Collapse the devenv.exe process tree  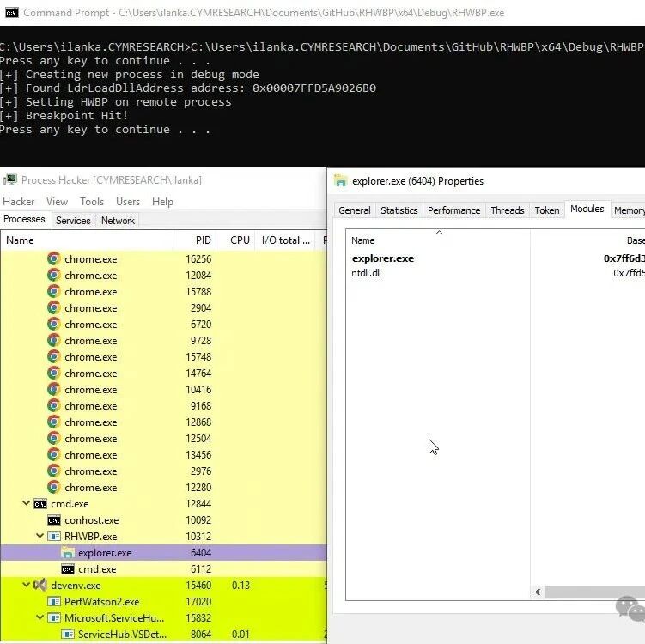(26, 585)
